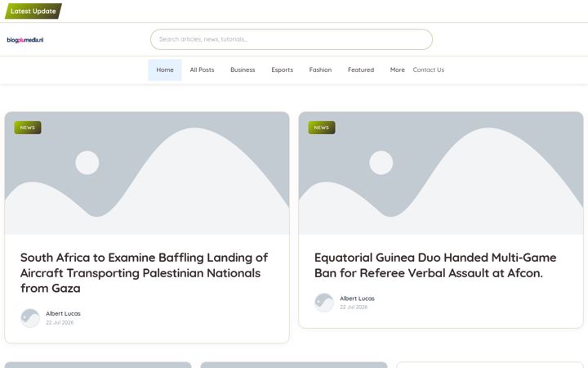The image size is (588, 368).
Task: Open Equatorial Guinea article thumbnail
Action: (x=441, y=173)
